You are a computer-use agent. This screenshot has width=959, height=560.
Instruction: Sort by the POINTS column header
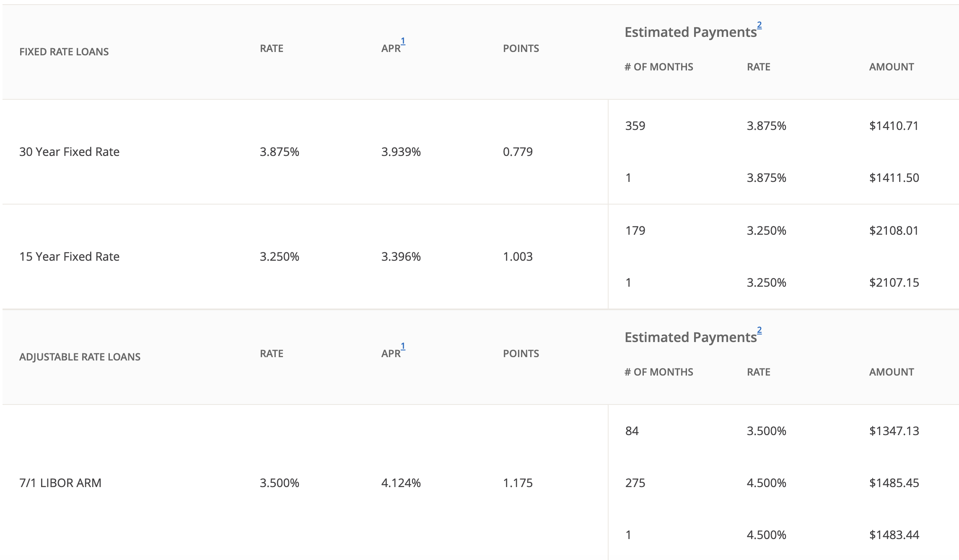click(521, 49)
